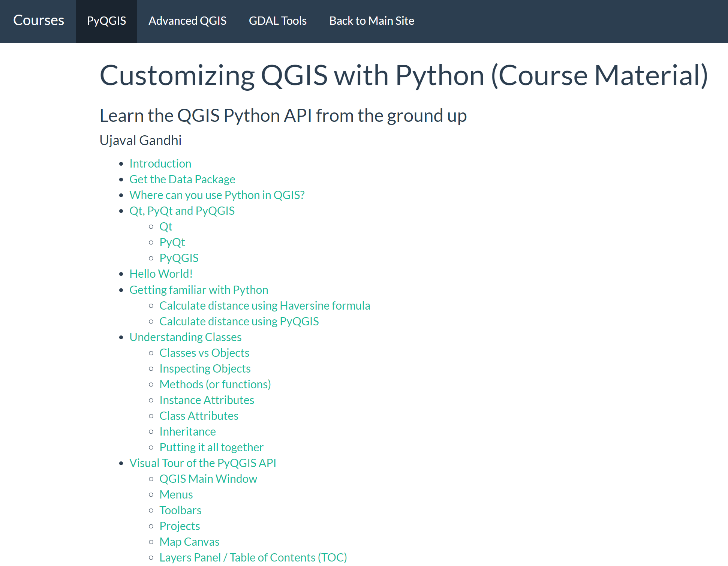This screenshot has width=728, height=566.
Task: Go to the Map Canvas subsection
Action: tap(189, 542)
